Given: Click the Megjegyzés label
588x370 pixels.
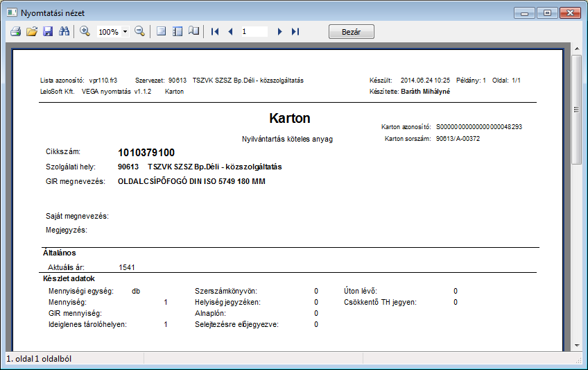Looking at the screenshot, I should pyautogui.click(x=67, y=230).
